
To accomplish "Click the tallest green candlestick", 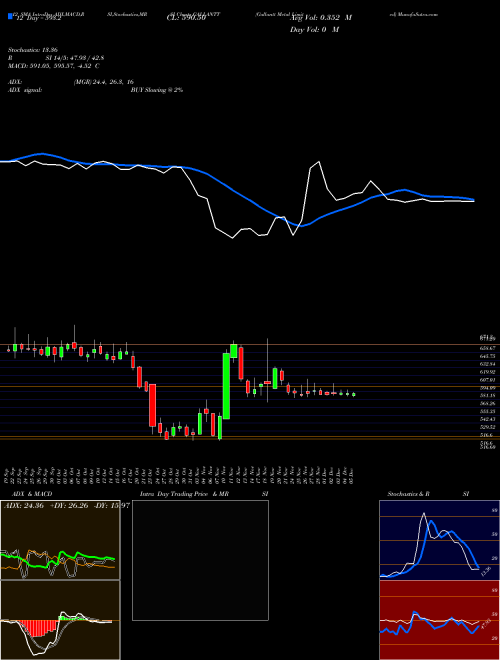I will click(226, 386).
